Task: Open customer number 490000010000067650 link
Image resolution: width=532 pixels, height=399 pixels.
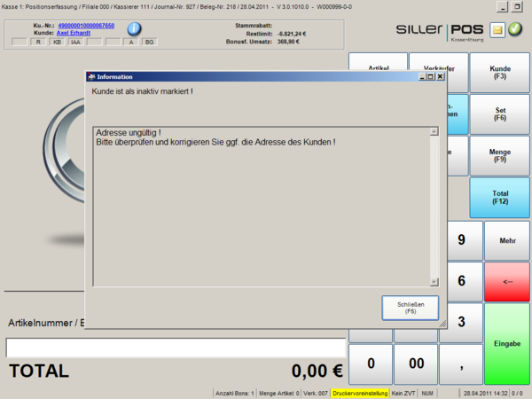Action: [86, 26]
